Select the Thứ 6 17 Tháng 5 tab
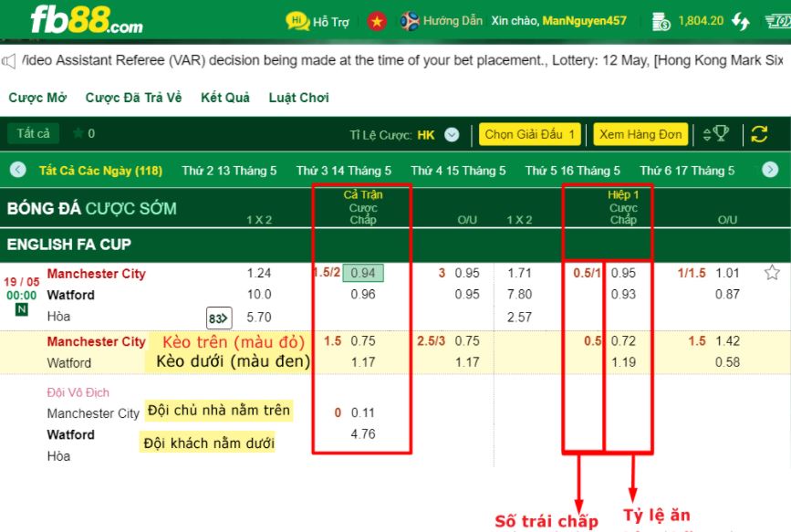This screenshot has width=791, height=532. [x=688, y=171]
